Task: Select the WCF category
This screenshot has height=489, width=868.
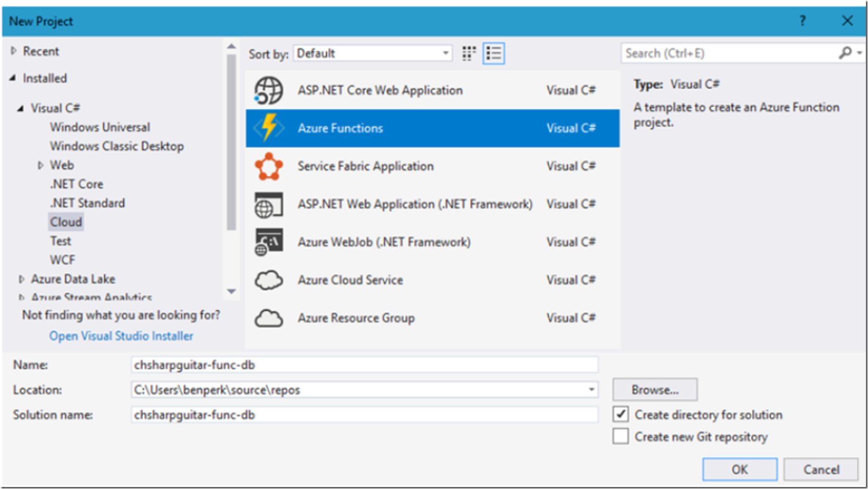Action: [x=62, y=260]
